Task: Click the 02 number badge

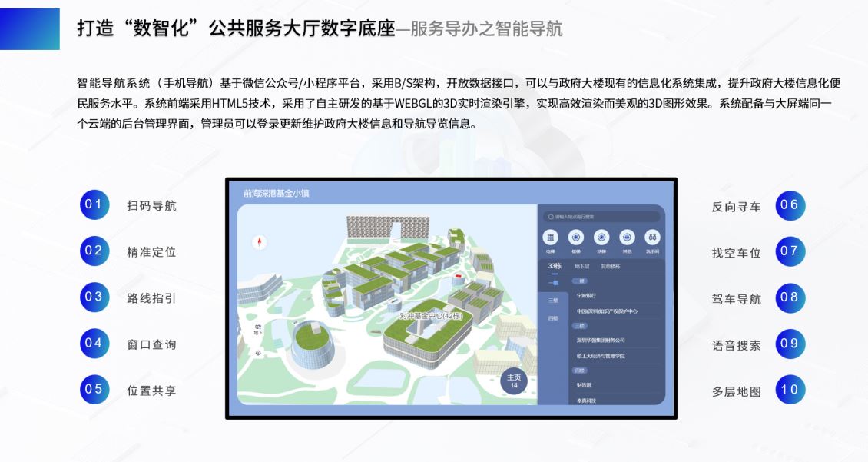Action: pyautogui.click(x=94, y=251)
